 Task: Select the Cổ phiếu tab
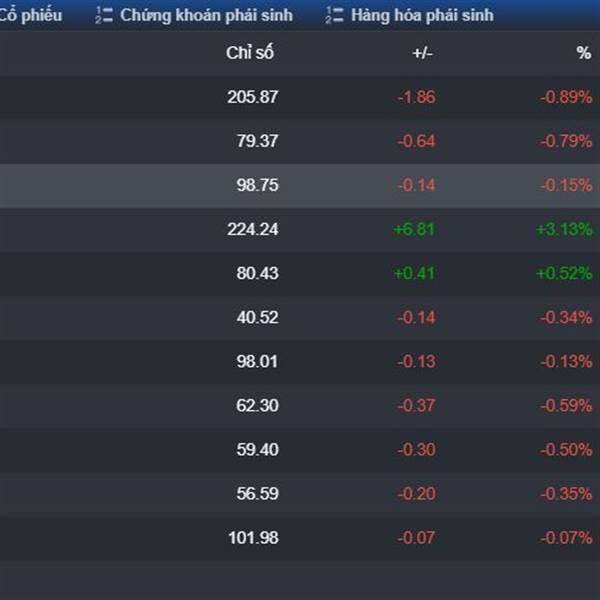[x=31, y=15]
